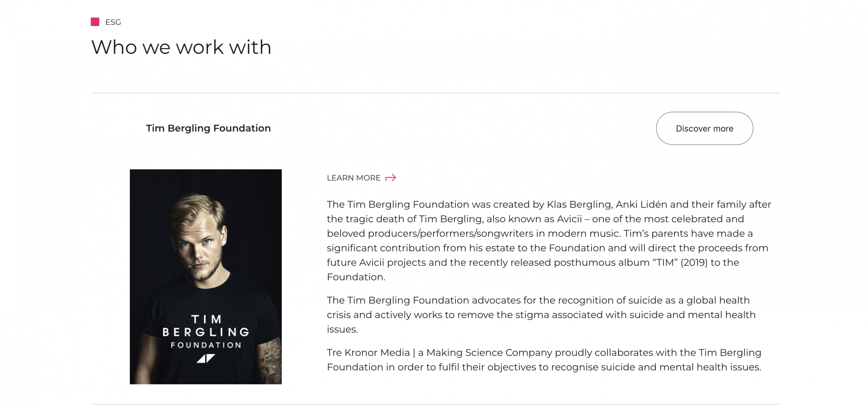
Task: Click the pink square beside ESG
Action: (95, 22)
